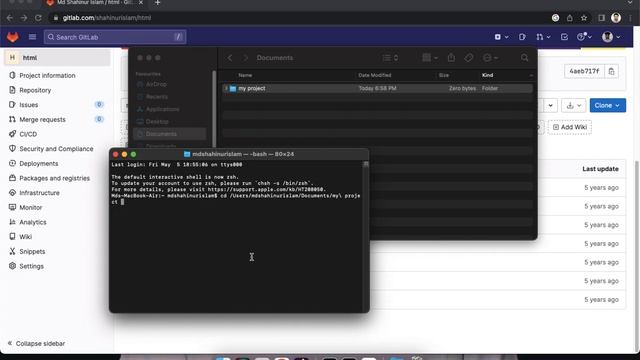The width and height of the screenshot is (640, 360).
Task: Open the download source code dropdown
Action: pyautogui.click(x=573, y=105)
